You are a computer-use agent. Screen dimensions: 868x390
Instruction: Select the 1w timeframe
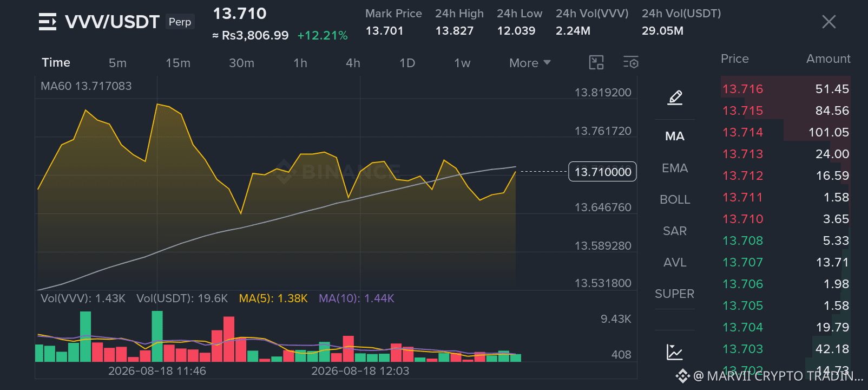[x=462, y=63]
